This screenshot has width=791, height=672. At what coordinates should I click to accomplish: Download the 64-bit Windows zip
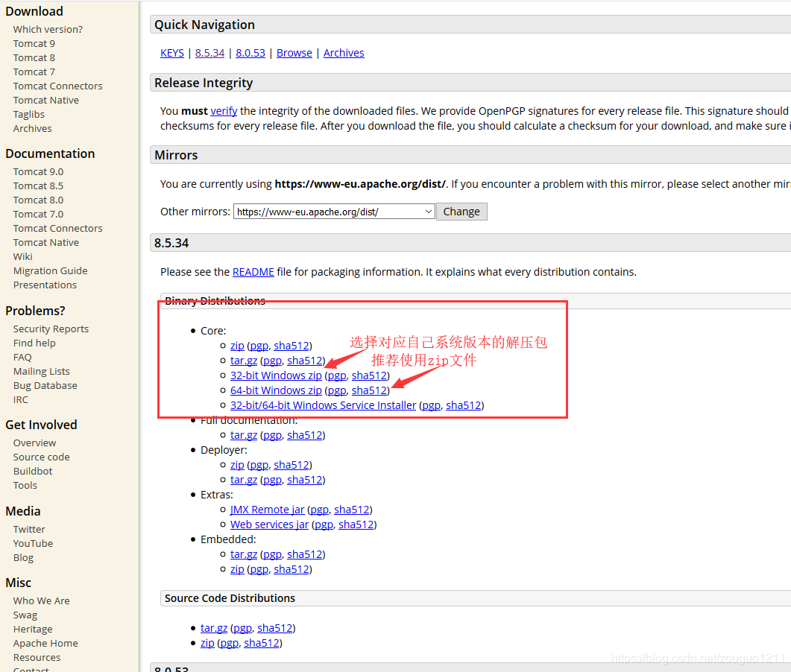(x=276, y=390)
